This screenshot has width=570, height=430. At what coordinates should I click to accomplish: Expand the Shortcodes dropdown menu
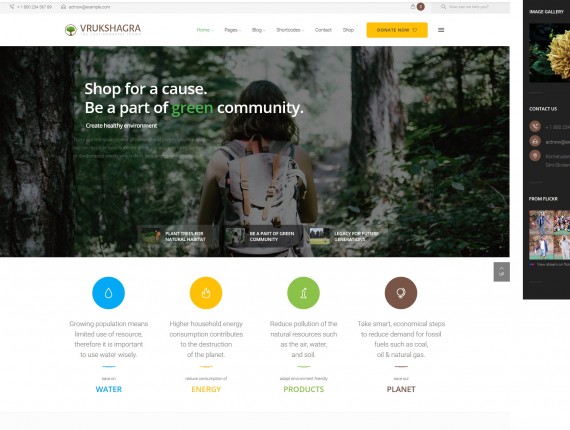click(x=290, y=30)
